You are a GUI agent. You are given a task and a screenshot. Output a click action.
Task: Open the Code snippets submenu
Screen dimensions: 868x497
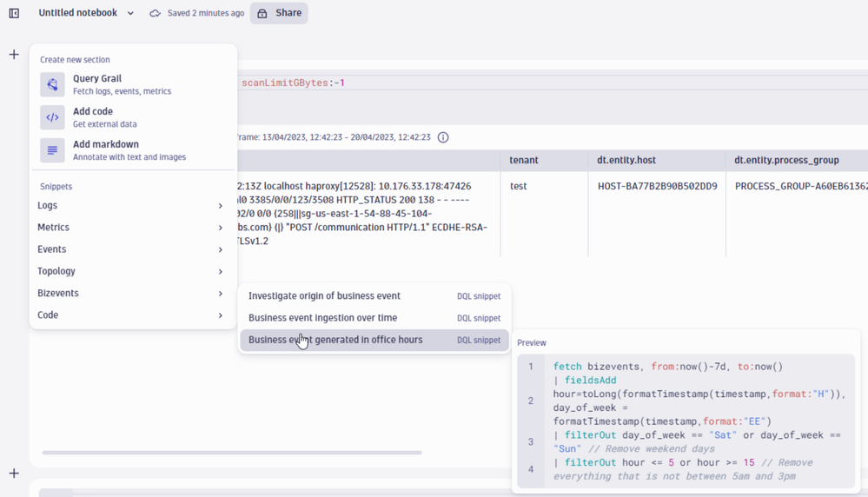[130, 315]
